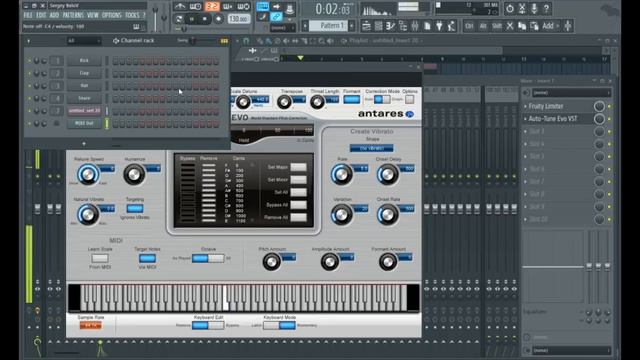Select the Clap channel button

(84, 73)
